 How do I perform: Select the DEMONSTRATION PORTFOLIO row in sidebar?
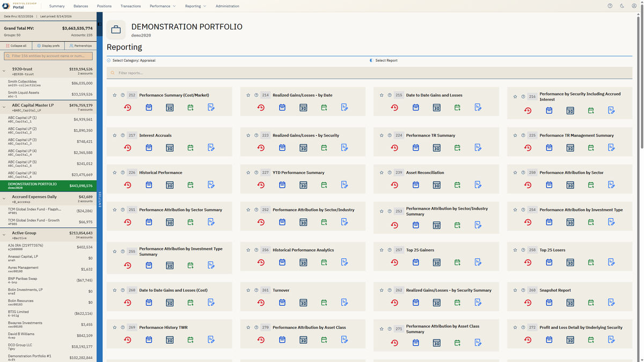pos(48,186)
